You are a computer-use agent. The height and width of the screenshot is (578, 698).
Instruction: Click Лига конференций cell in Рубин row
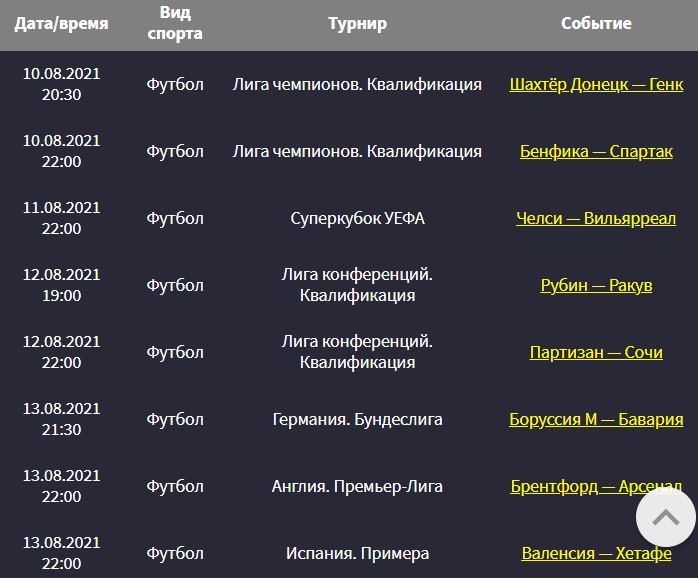357,285
